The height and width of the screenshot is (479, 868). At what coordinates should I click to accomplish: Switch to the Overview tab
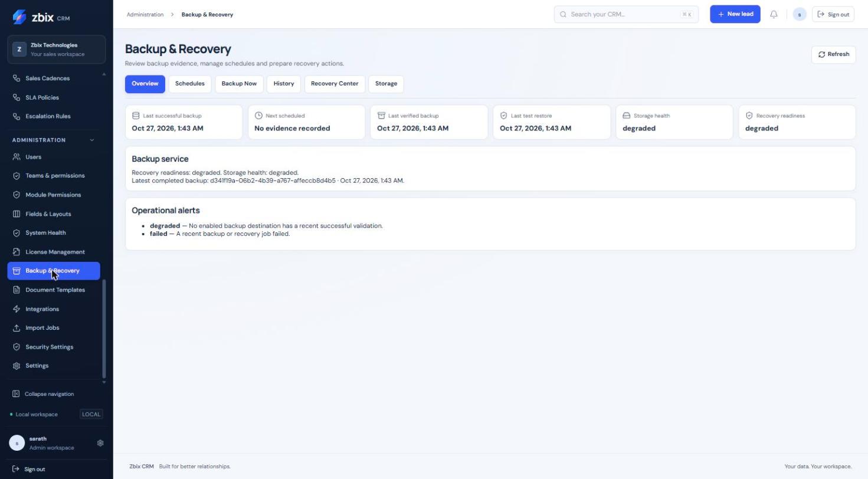(x=145, y=84)
